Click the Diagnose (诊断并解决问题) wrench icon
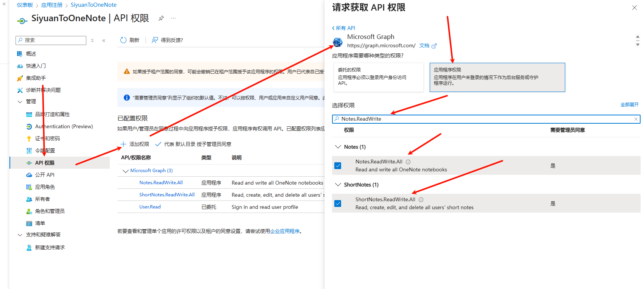Image resolution: width=644 pixels, height=289 pixels. click(x=20, y=90)
